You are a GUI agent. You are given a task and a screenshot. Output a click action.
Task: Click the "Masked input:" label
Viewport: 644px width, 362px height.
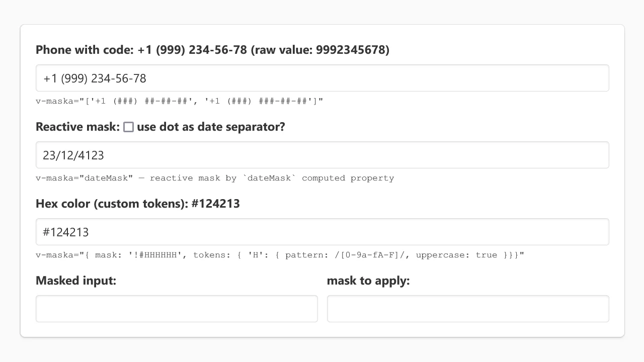coord(76,281)
